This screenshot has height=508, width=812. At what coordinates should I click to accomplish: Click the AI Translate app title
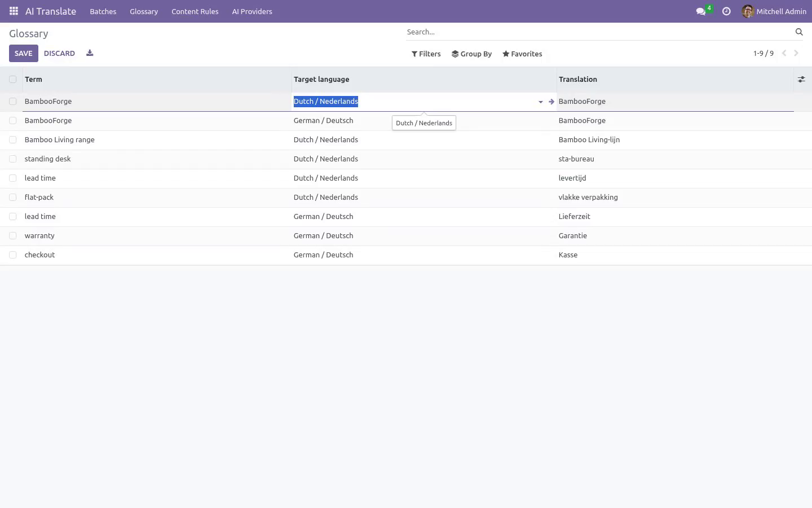point(51,11)
